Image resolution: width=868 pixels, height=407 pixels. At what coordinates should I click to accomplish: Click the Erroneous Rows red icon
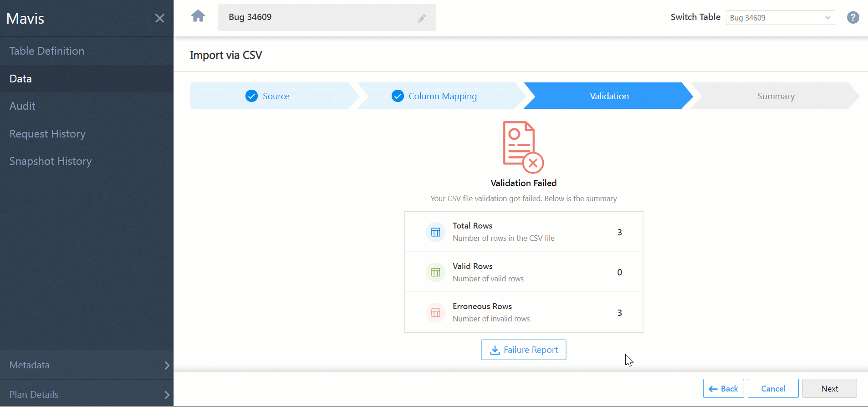(435, 313)
